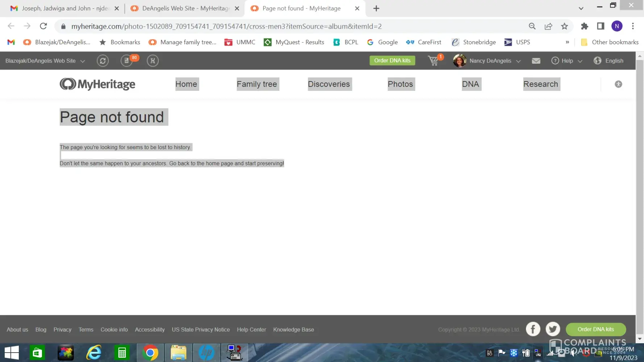
Task: Toggle Chrome side panel
Action: coord(601,26)
